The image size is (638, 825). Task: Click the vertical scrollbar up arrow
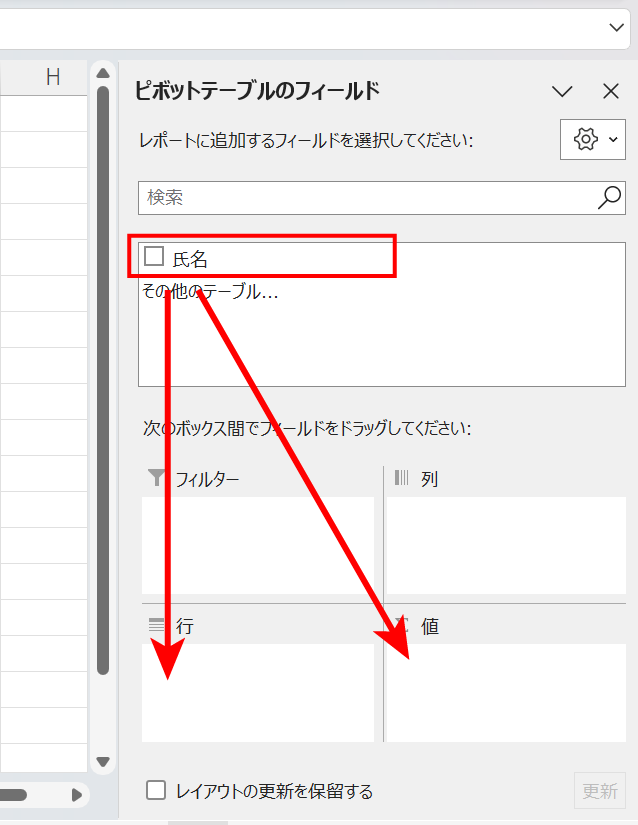pyautogui.click(x=103, y=73)
